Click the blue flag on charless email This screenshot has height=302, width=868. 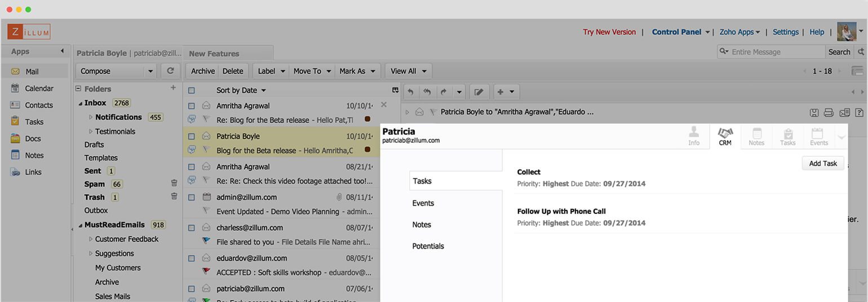tap(206, 241)
